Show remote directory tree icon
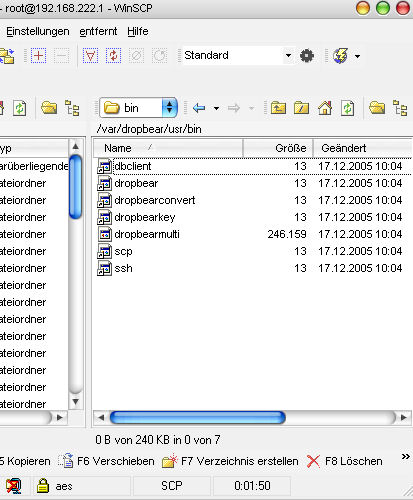Image resolution: width=413 pixels, height=500 pixels. pyautogui.click(x=400, y=108)
